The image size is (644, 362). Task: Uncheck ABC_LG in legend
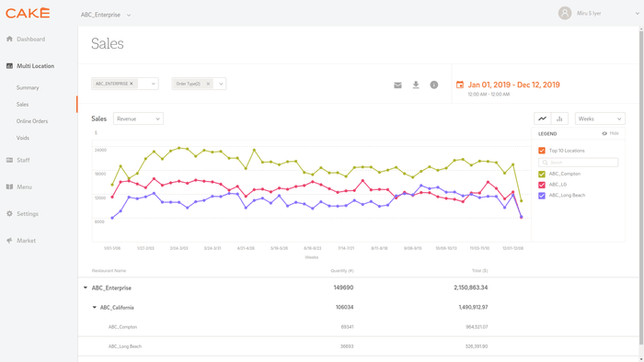point(542,185)
